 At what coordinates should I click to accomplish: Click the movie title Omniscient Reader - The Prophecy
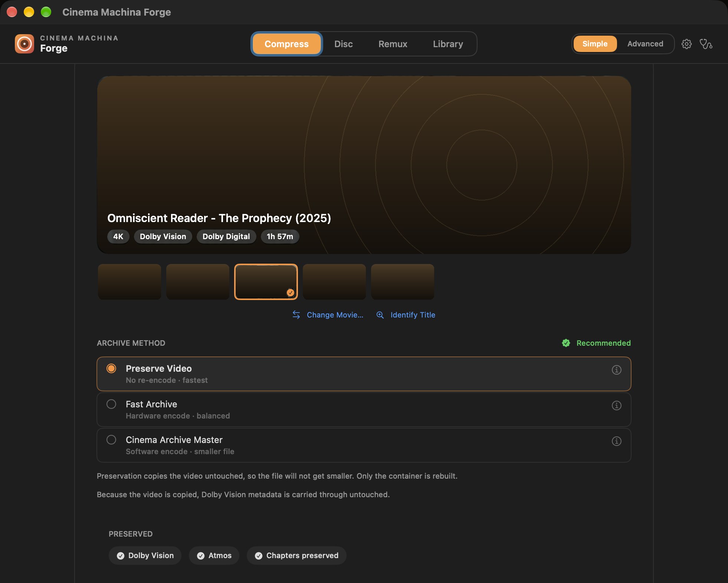219,218
